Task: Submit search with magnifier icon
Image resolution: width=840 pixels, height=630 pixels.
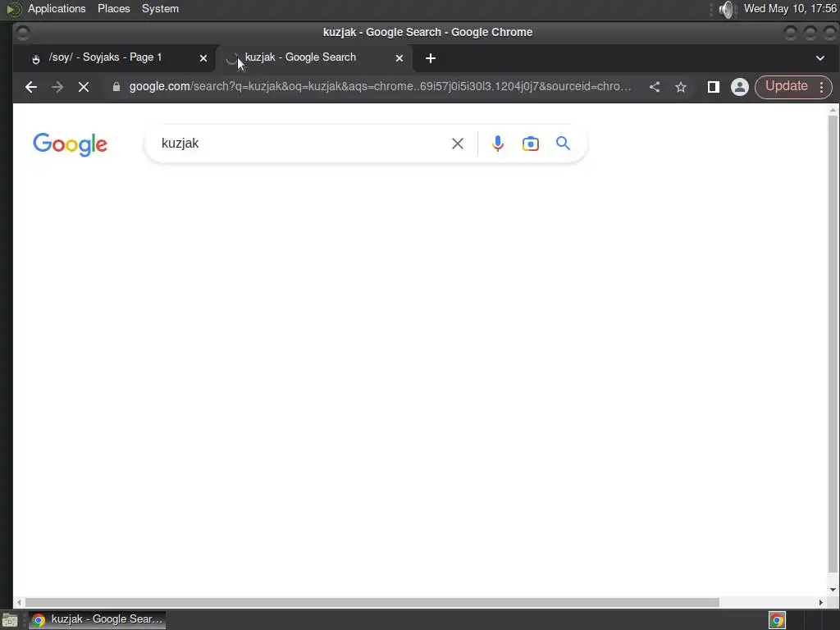Action: [563, 143]
